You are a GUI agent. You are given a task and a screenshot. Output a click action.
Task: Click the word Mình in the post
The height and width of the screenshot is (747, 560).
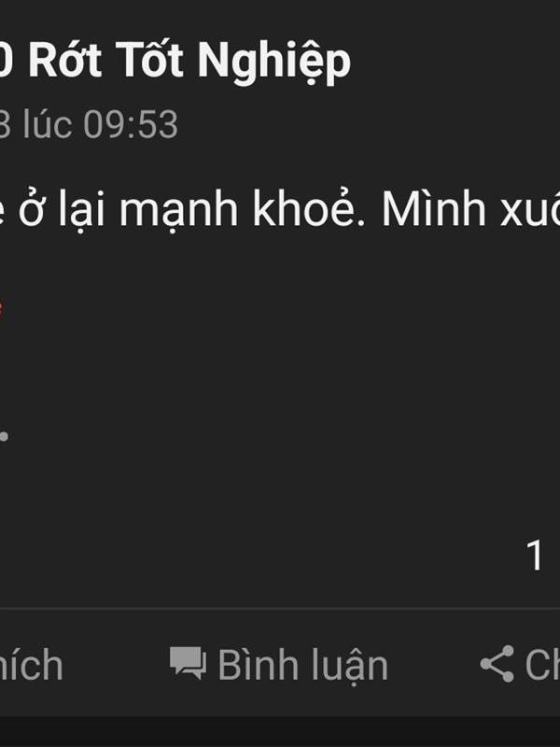pos(433,208)
